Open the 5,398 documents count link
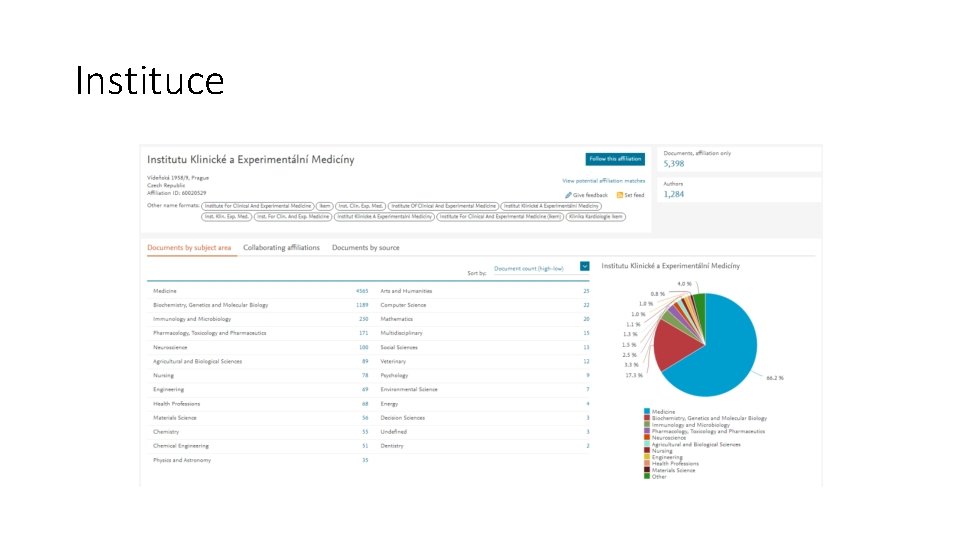Screen dimensions: 960x540 674,163
